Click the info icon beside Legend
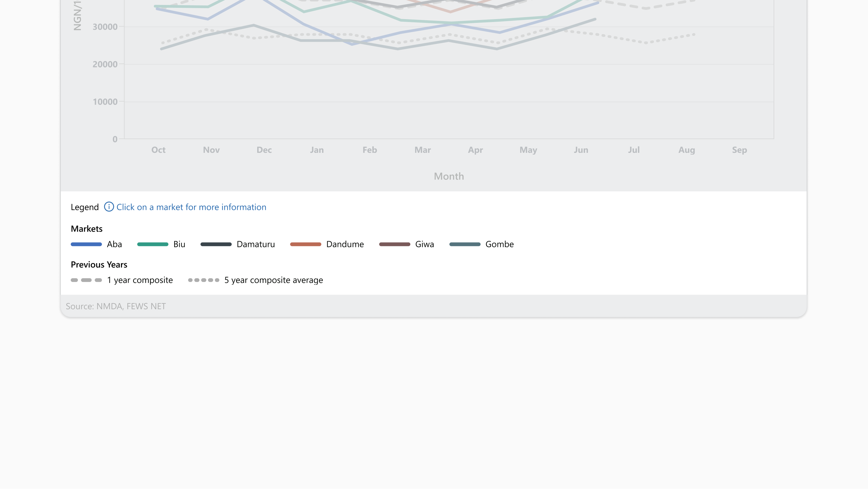This screenshot has width=868, height=489. tap(108, 207)
